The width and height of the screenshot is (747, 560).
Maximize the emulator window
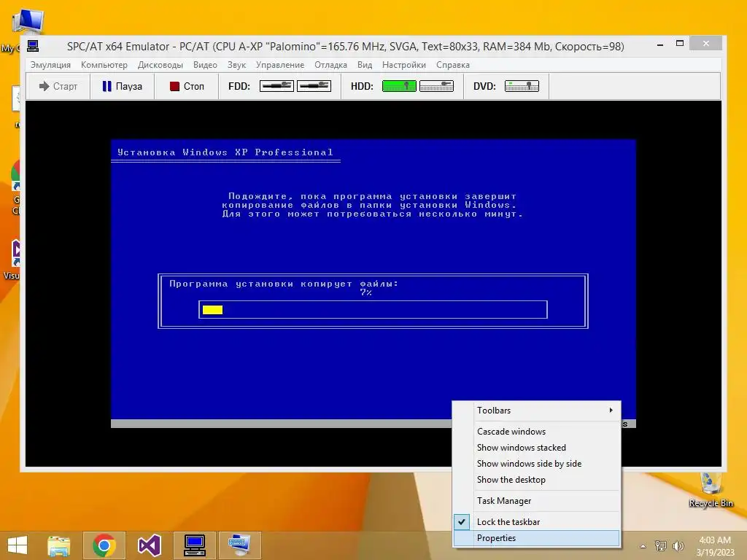[680, 43]
